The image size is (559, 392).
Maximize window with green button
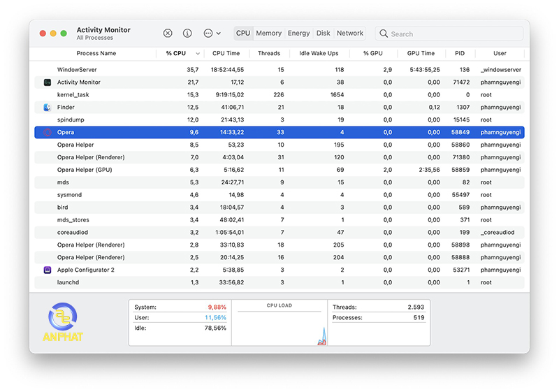pyautogui.click(x=64, y=33)
